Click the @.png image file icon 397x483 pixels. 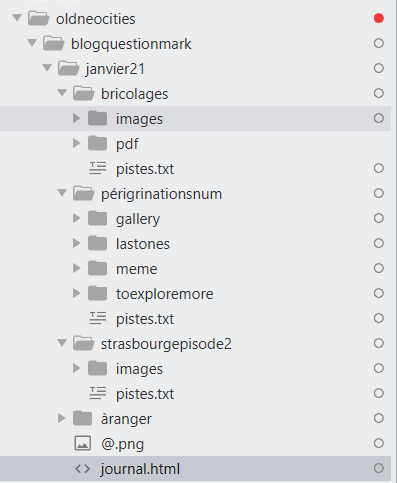pos(82,443)
